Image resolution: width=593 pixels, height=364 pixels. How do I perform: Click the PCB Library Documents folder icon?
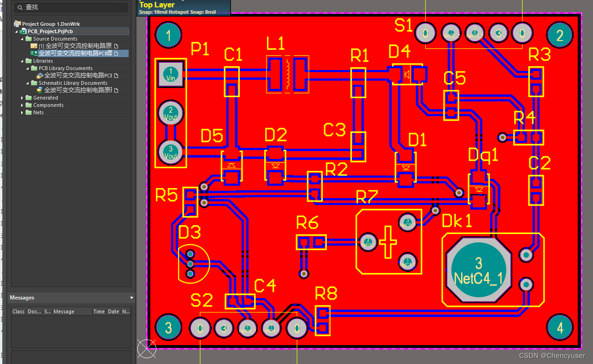point(34,68)
